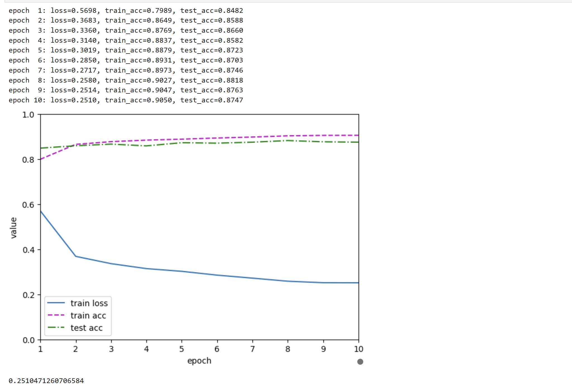The image size is (572, 392).
Task: Click the 'epoch' x-axis label
Action: pyautogui.click(x=199, y=361)
